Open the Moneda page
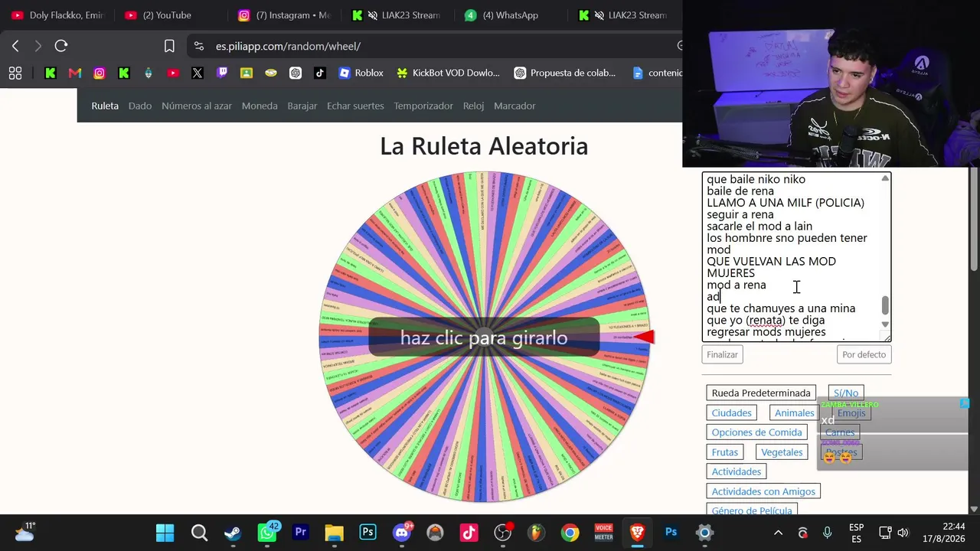The height and width of the screenshot is (551, 980). [260, 106]
